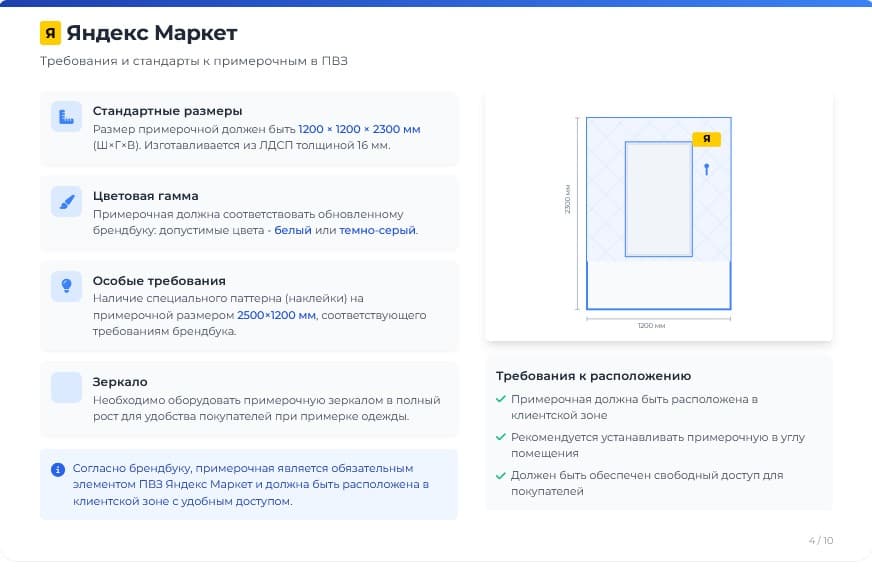Screen dimensions: 872x567
Task: Click the 'Стандартные размеры' heading
Action: pyautogui.click(x=167, y=111)
